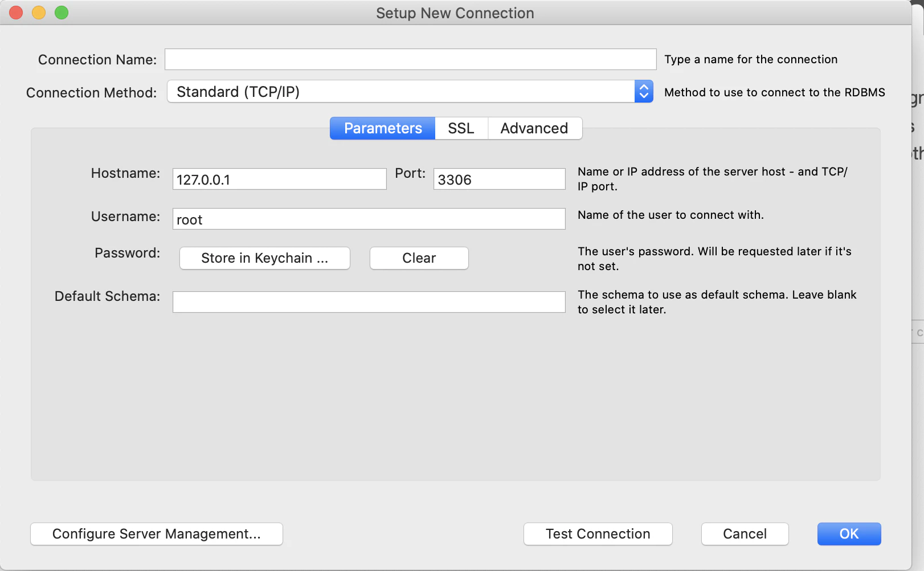Click the Port number field
924x571 pixels.
(x=499, y=179)
